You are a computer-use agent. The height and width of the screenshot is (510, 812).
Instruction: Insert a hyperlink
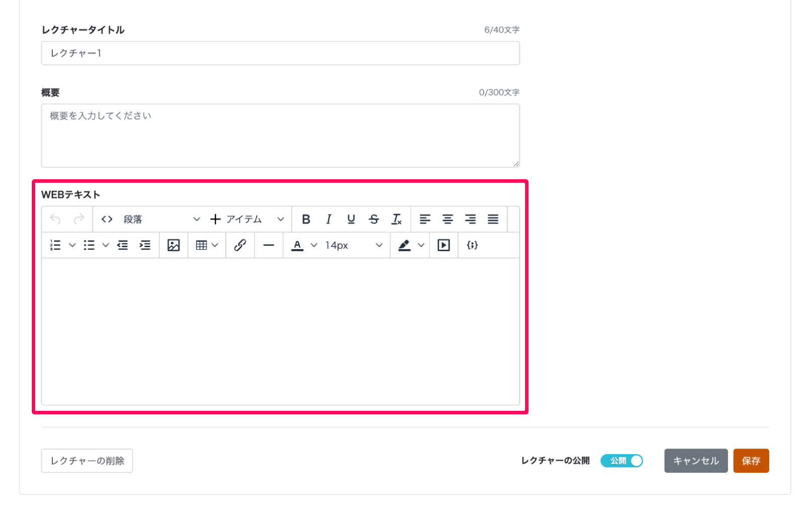coord(240,245)
